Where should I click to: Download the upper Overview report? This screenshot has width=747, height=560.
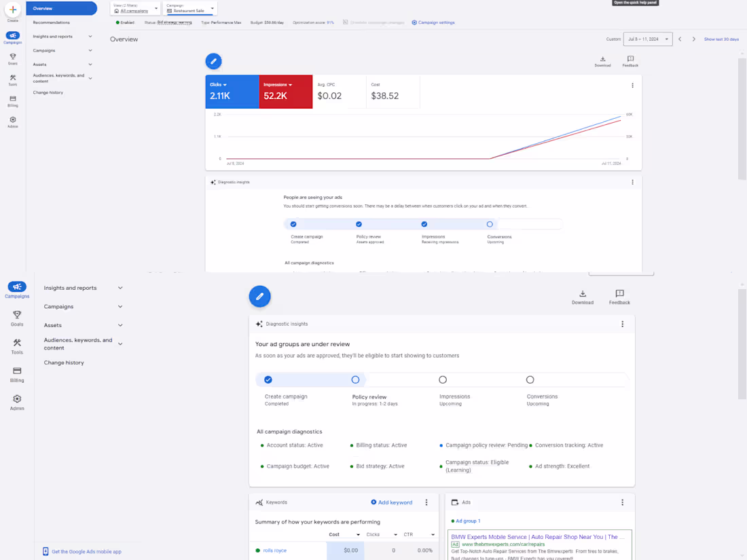(x=602, y=61)
